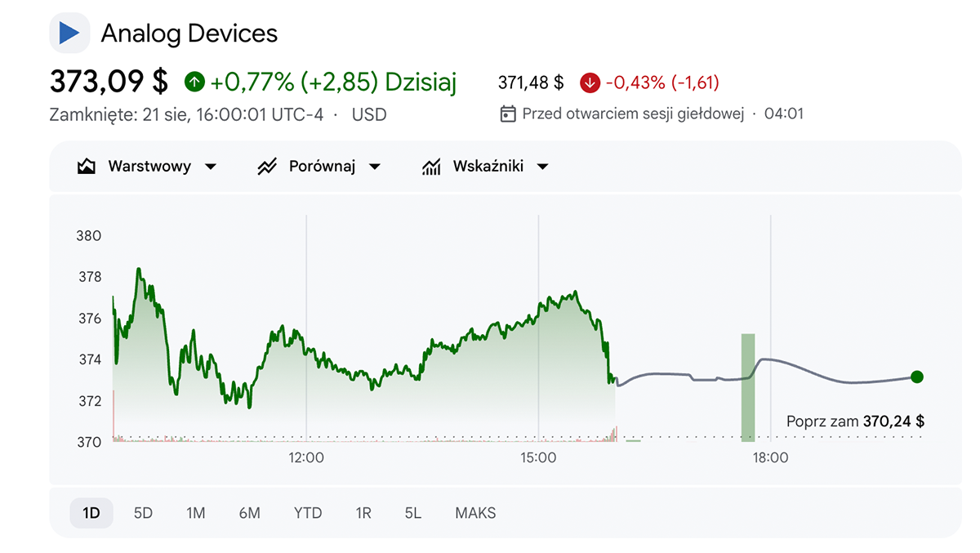Click the 04:01 pre-market time
The width and height of the screenshot is (980, 553).
(784, 114)
